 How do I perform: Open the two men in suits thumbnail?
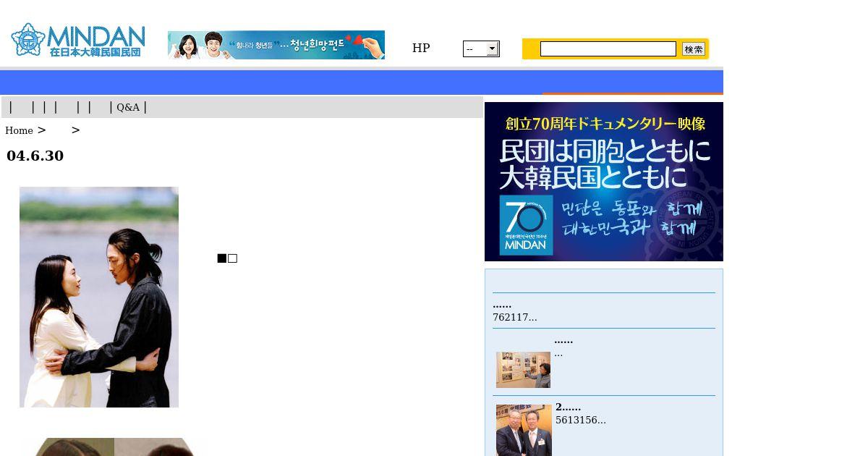pos(524,430)
